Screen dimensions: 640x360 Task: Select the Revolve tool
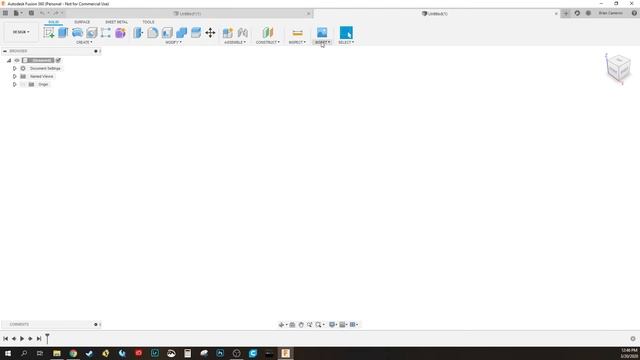[x=77, y=33]
